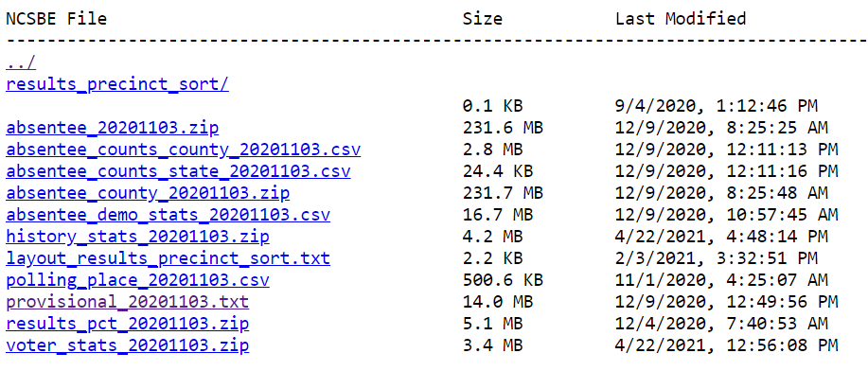Click the NCSBE File column header
This screenshot has height=371, width=868.
(x=57, y=19)
